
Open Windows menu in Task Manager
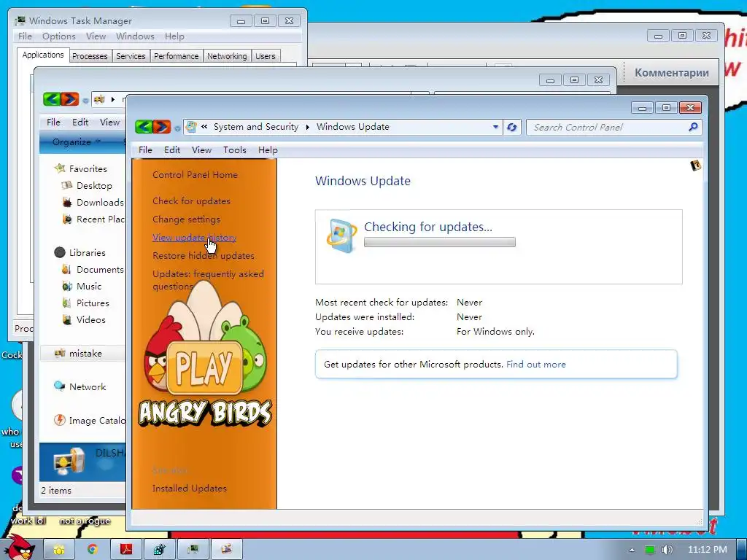(x=135, y=36)
